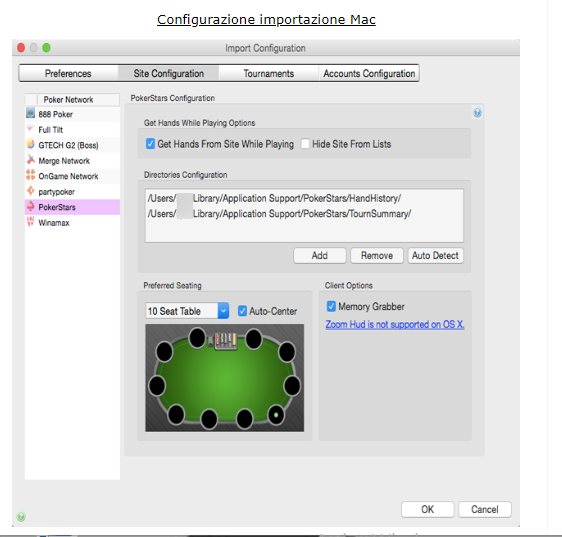Click the Merge Network icon
The width and height of the screenshot is (562, 537).
30,160
